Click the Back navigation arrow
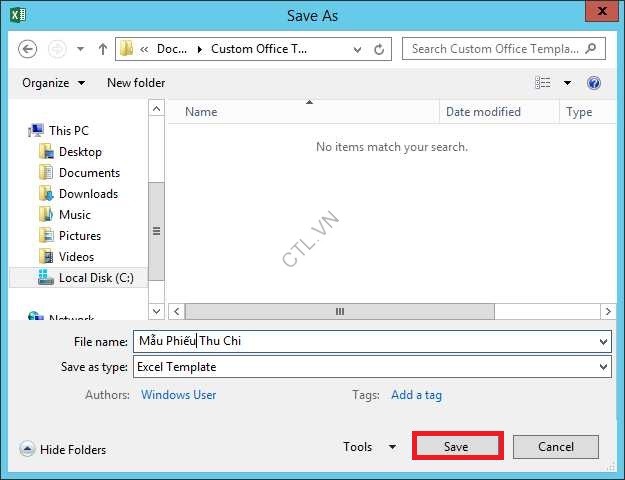 coord(28,49)
